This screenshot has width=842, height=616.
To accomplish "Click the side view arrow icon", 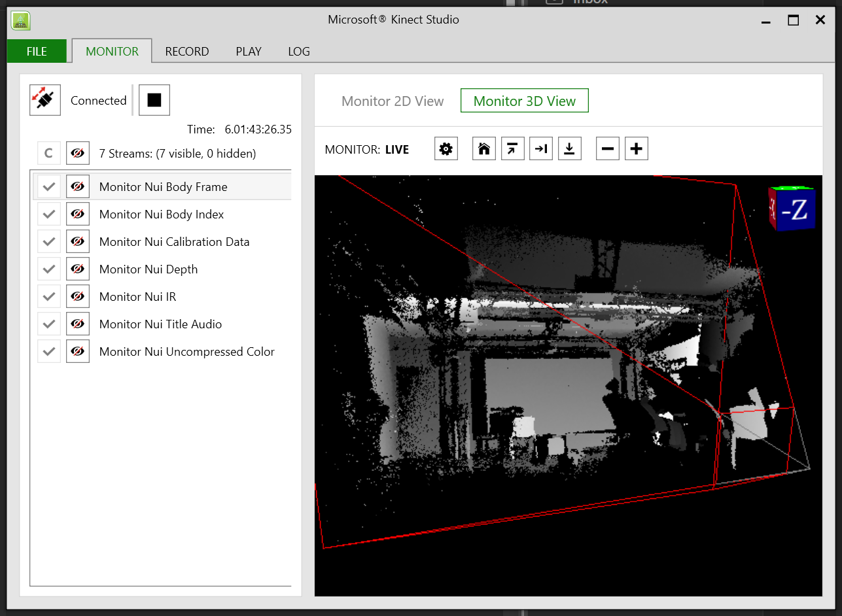I will click(541, 149).
